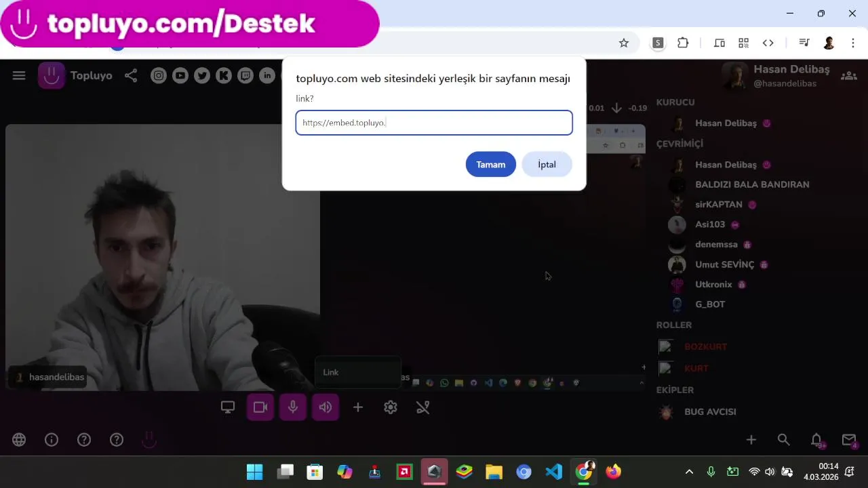Viewport: 868px width, 488px height.
Task: Click the hasandelibas webcam video tile
Action: [163, 258]
